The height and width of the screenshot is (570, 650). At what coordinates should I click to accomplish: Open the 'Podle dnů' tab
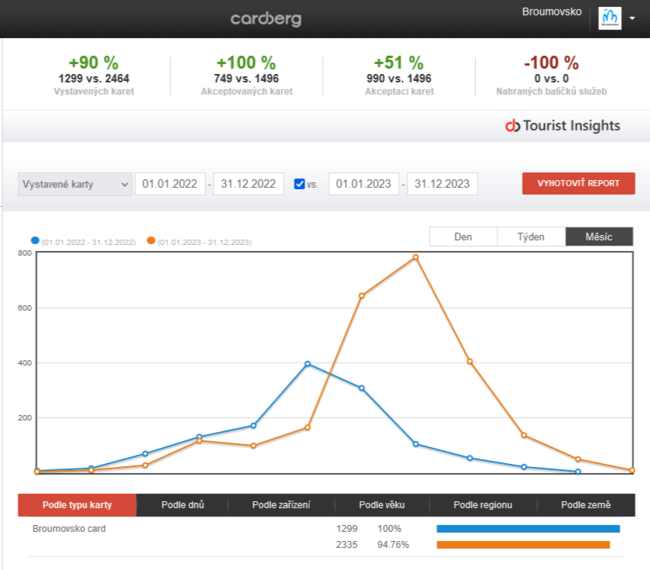(181, 505)
